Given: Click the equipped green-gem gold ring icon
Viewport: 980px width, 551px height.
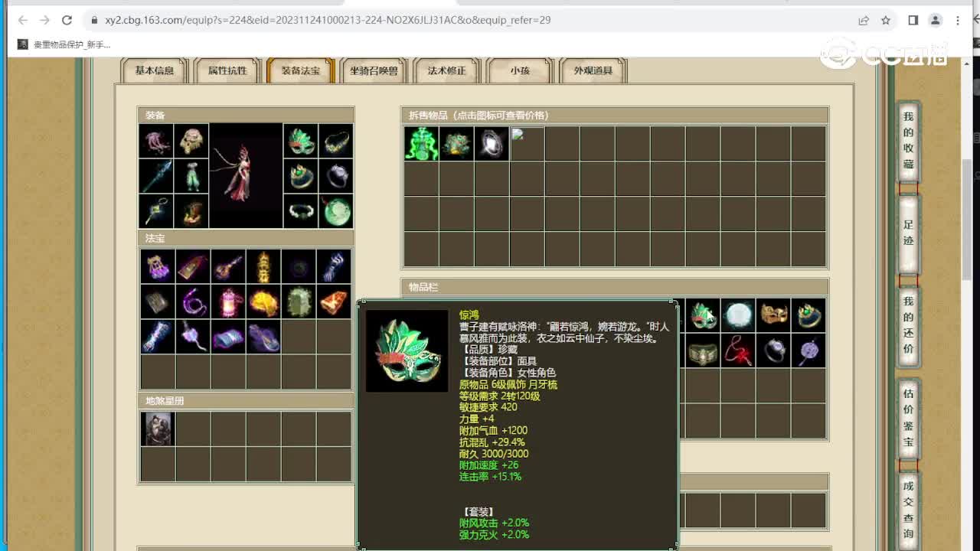Looking at the screenshot, I should (301, 176).
